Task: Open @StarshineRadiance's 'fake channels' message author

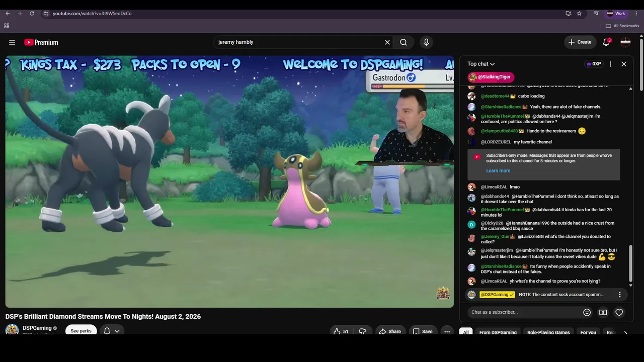Action: pyautogui.click(x=501, y=107)
